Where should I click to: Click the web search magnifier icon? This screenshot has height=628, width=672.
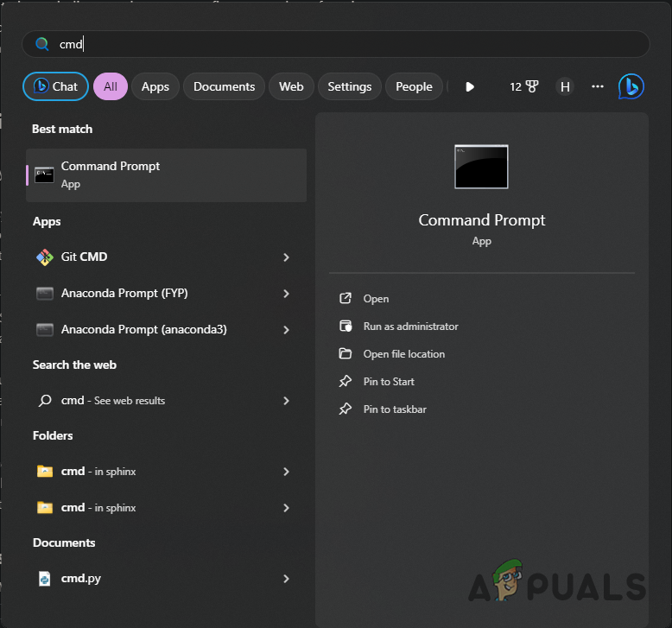(45, 401)
